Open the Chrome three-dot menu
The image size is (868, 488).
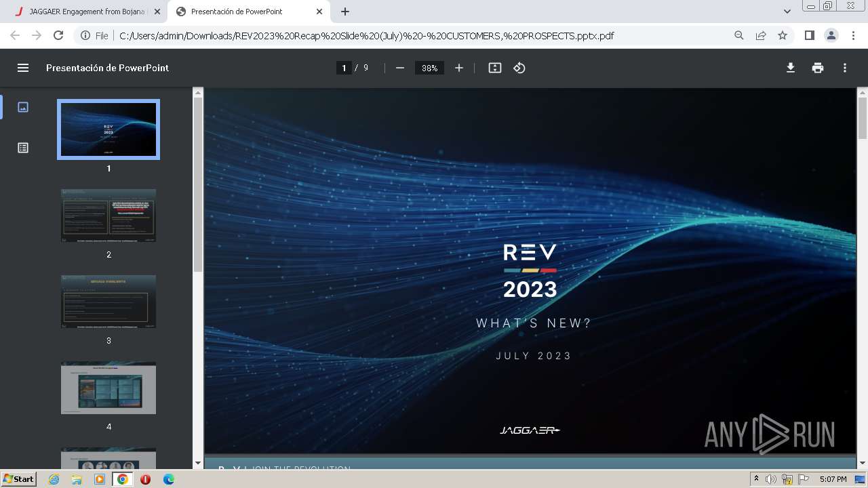click(853, 35)
